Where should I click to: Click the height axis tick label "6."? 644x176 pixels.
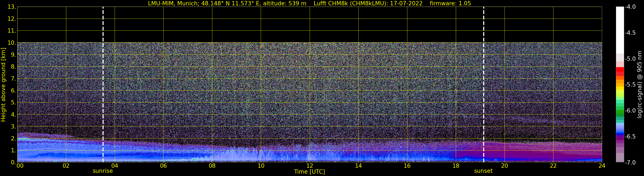point(13,91)
